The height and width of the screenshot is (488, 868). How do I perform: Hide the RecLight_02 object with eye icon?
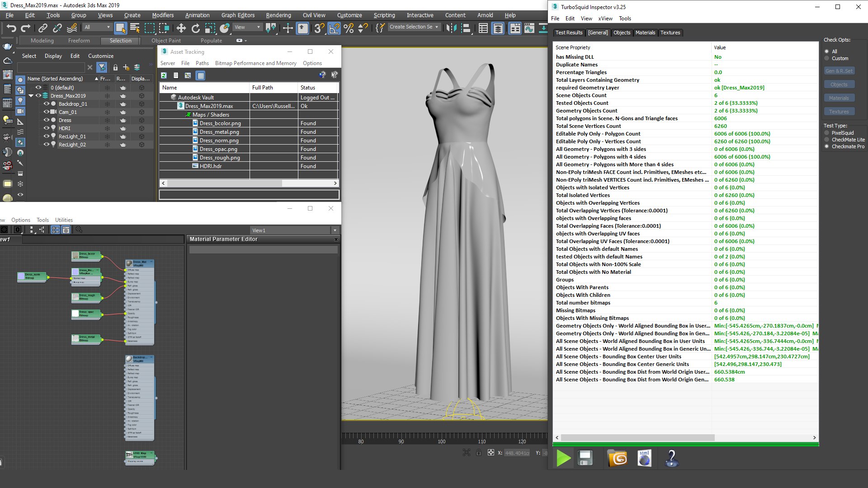[x=46, y=145]
